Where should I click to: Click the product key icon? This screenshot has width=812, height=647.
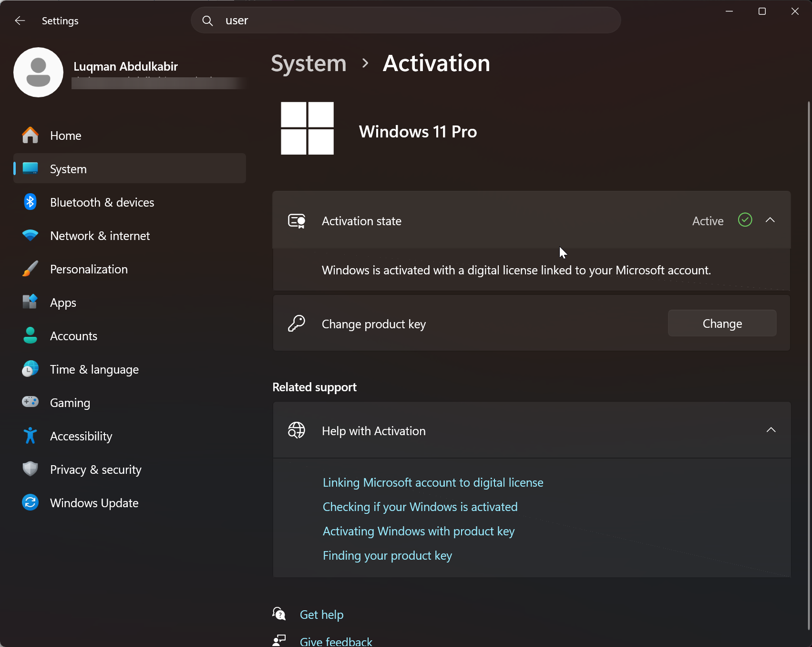pyautogui.click(x=297, y=323)
